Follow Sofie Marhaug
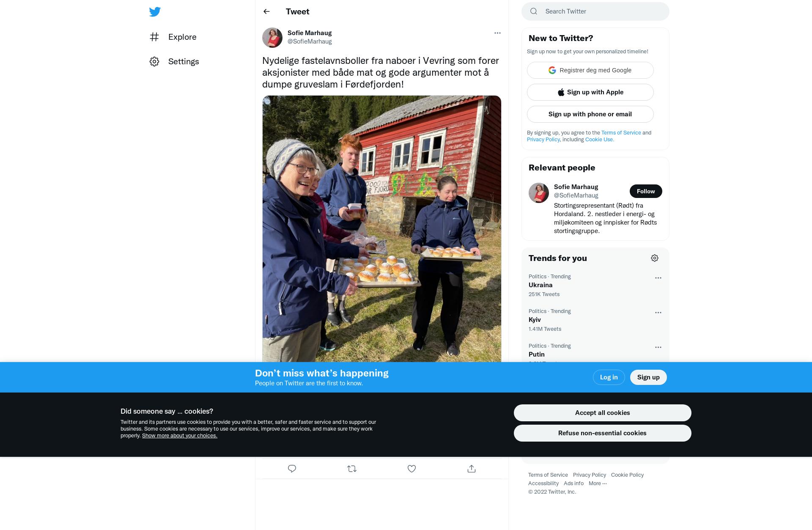 (646, 191)
